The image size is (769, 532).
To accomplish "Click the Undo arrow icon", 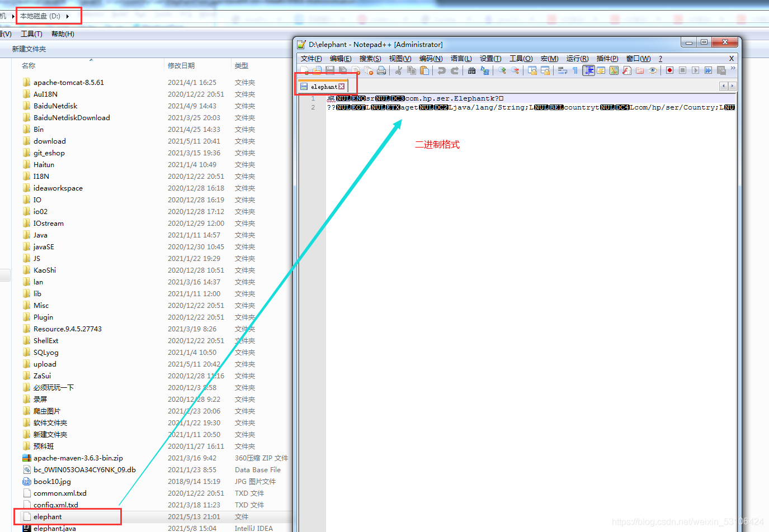I will coord(441,70).
